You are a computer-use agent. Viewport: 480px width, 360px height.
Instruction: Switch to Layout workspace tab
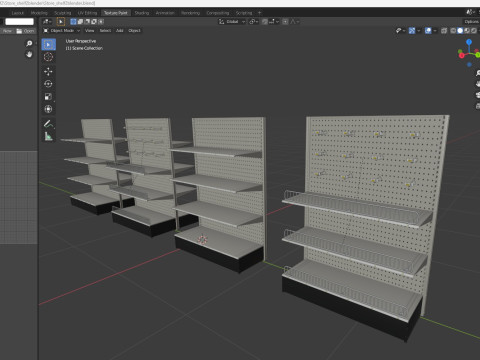(x=18, y=13)
